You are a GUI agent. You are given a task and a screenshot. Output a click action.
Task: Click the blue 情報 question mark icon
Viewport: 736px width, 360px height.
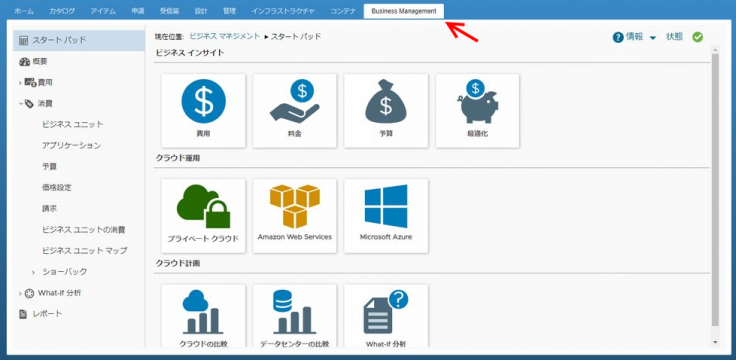click(618, 38)
